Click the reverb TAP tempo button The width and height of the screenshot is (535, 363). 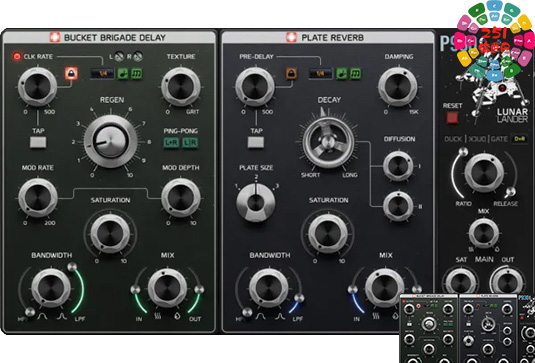pos(256,143)
